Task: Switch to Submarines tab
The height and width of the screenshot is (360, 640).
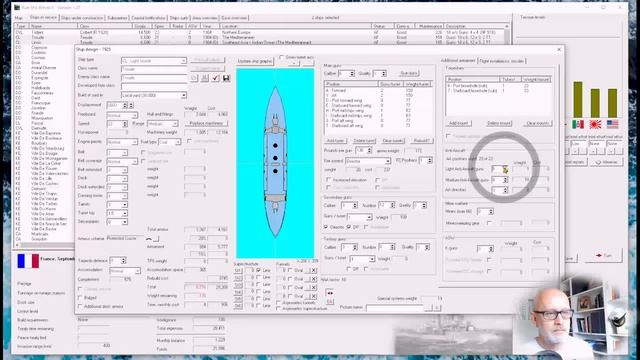Action: 117,18
